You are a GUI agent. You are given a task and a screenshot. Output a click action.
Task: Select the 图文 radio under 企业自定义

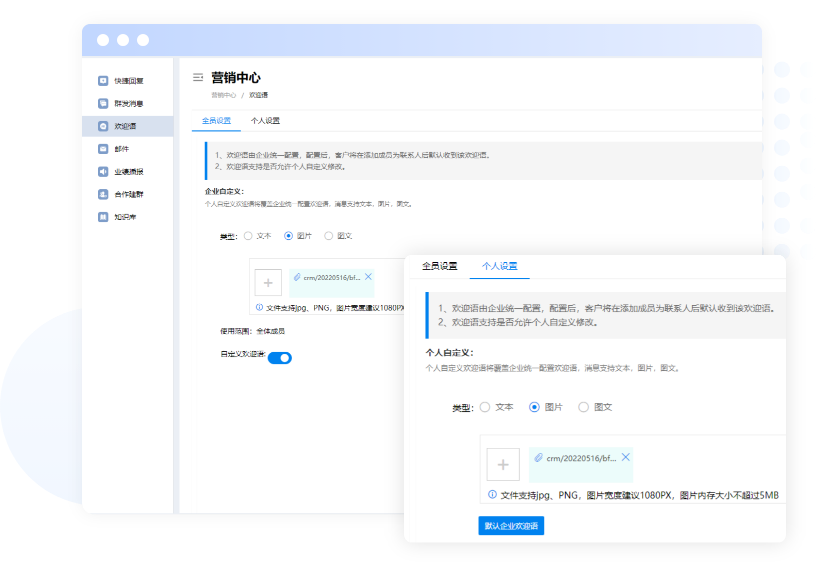point(330,236)
